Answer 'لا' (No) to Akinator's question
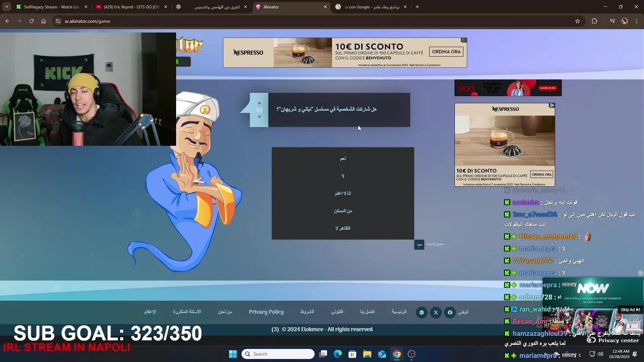Viewport: 644px width, 362px height. point(343,176)
